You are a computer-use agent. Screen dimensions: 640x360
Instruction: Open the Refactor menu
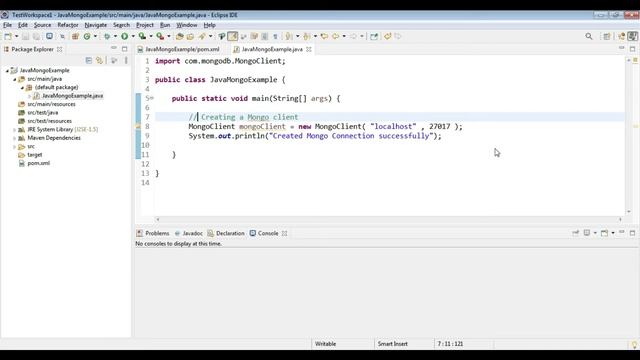[x=68, y=25]
